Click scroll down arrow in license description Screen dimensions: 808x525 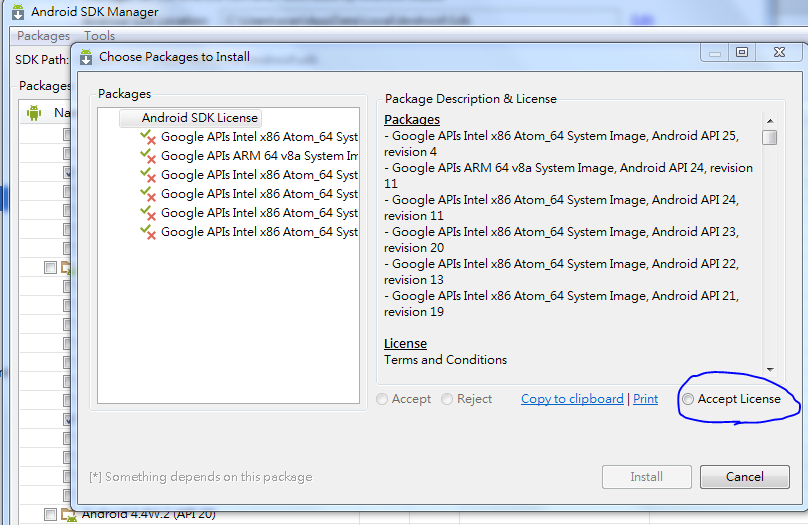[x=770, y=369]
